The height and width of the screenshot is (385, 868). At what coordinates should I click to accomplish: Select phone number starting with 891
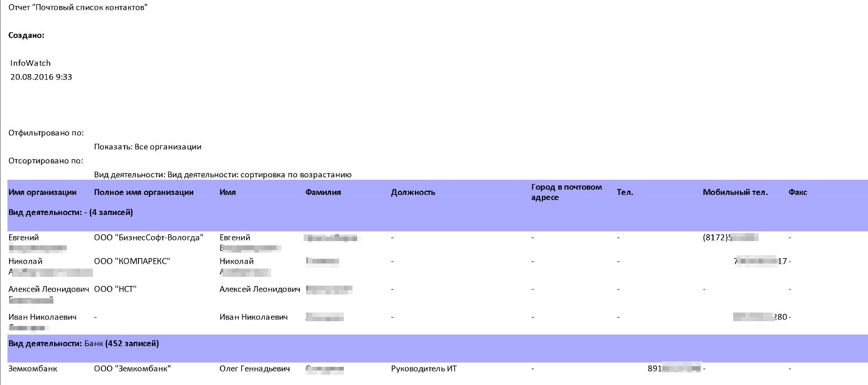coord(675,369)
